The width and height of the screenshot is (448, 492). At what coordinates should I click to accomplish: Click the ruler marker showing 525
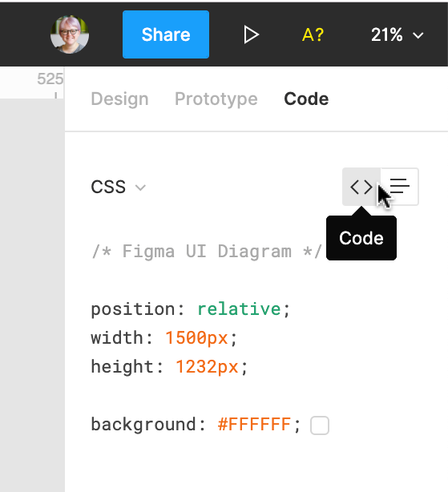pyautogui.click(x=50, y=79)
